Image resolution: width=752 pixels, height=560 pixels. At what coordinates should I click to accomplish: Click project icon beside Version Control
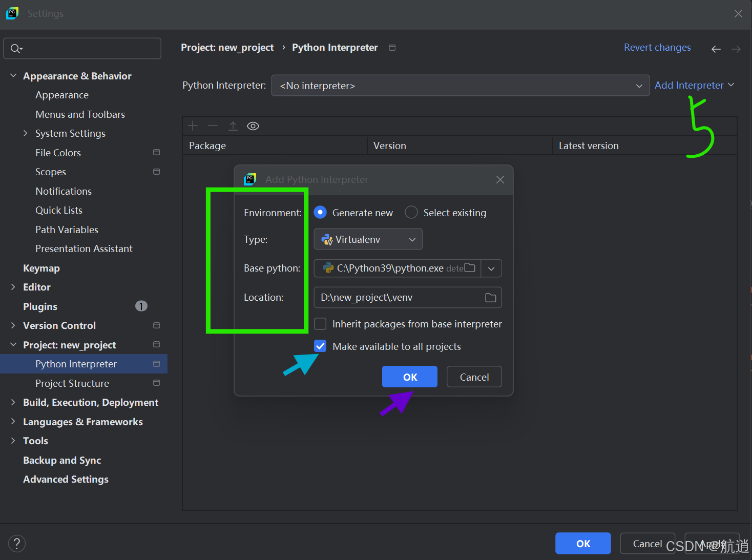pyautogui.click(x=157, y=325)
